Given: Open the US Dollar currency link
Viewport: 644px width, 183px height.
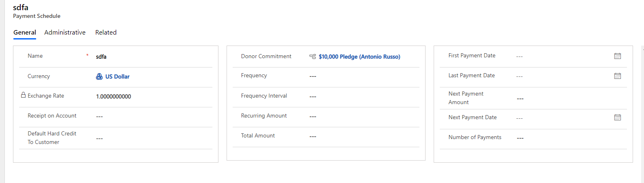Looking at the screenshot, I should (117, 76).
